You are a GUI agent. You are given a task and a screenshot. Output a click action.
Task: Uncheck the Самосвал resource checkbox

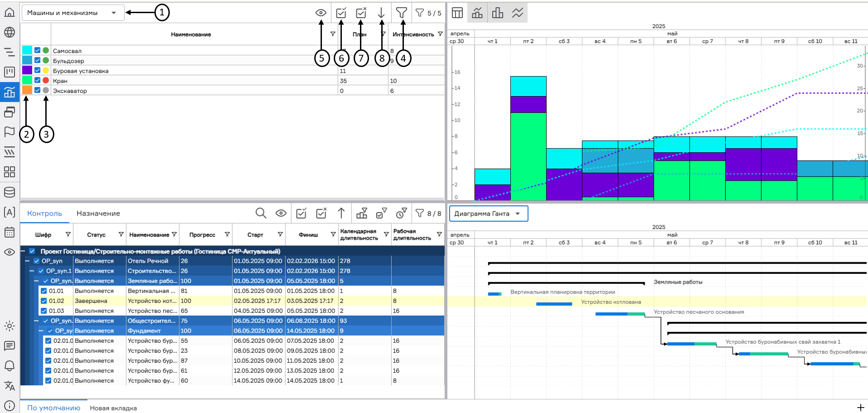pyautogui.click(x=38, y=50)
